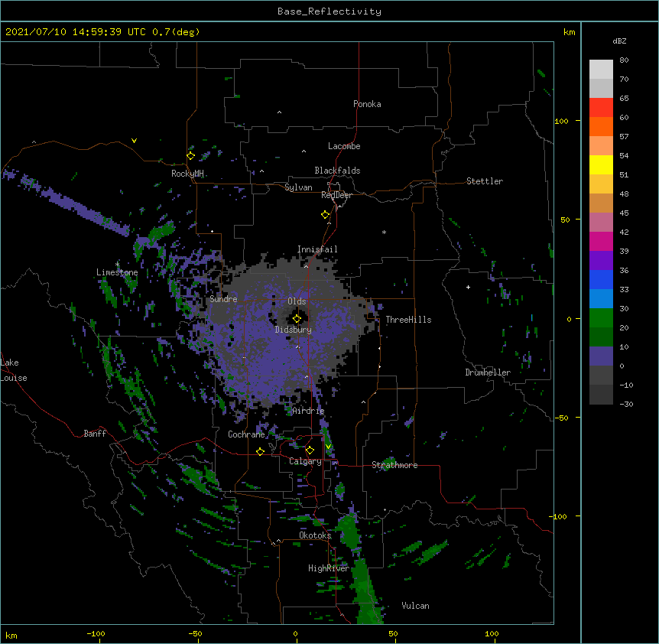Image resolution: width=659 pixels, height=644 pixels.
Task: Pick the bright yellow 54-51 dBZ legend swatch
Action: click(x=601, y=164)
